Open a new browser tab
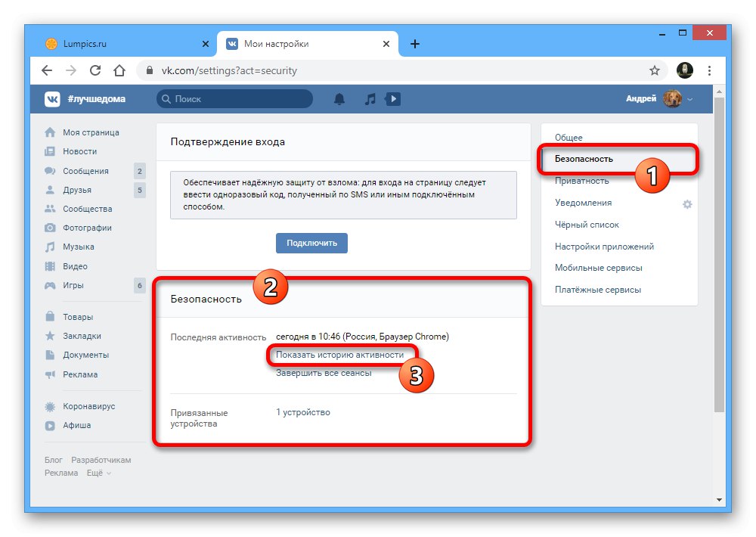 414,44
